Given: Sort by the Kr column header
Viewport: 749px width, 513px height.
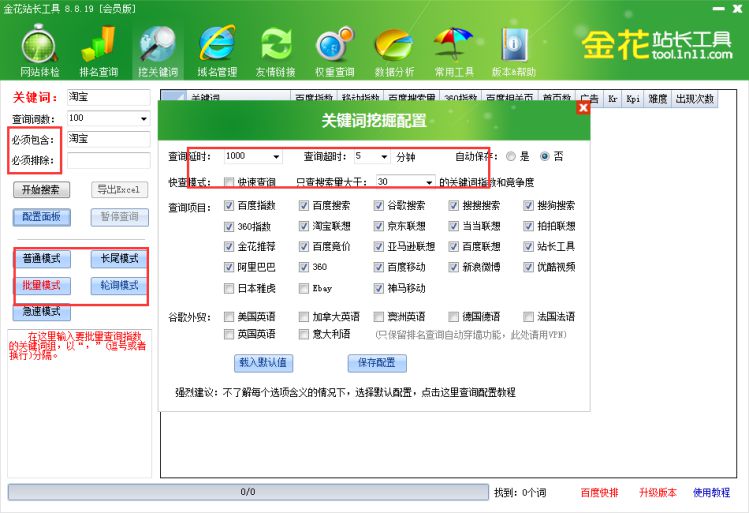Looking at the screenshot, I should tap(612, 99).
